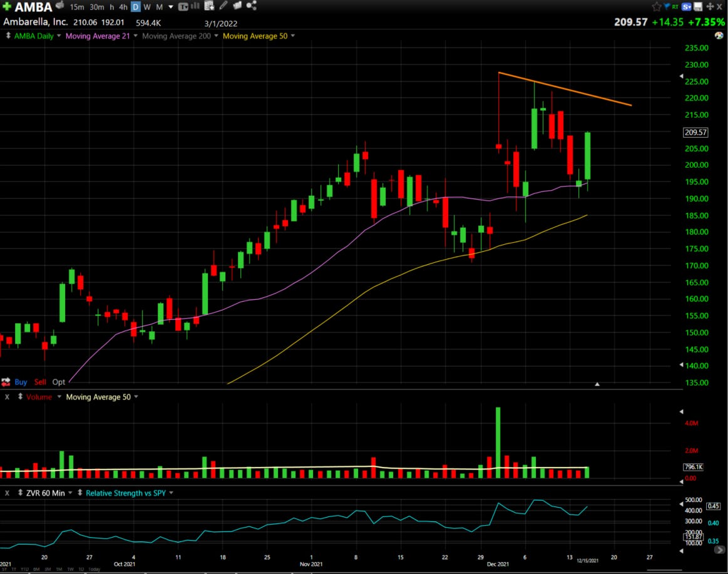Click the YTD range shortcut
This screenshot has height=574, width=728.
click(24, 570)
